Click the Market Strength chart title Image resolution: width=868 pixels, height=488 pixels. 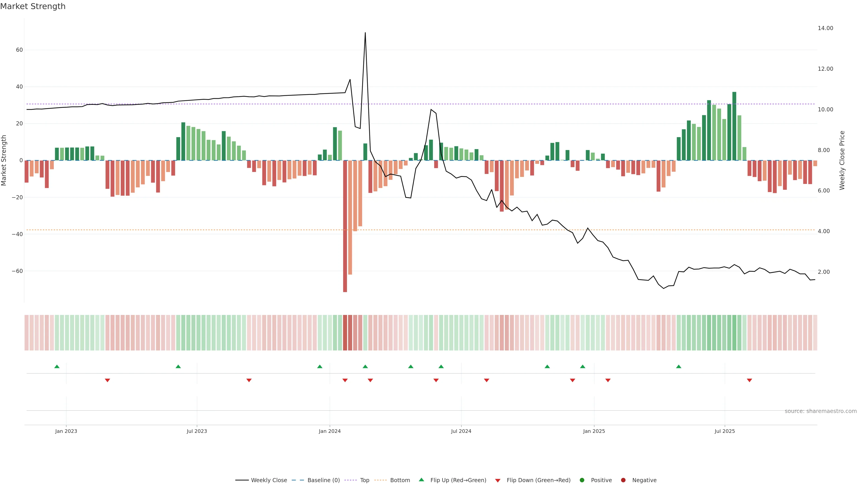coord(33,6)
